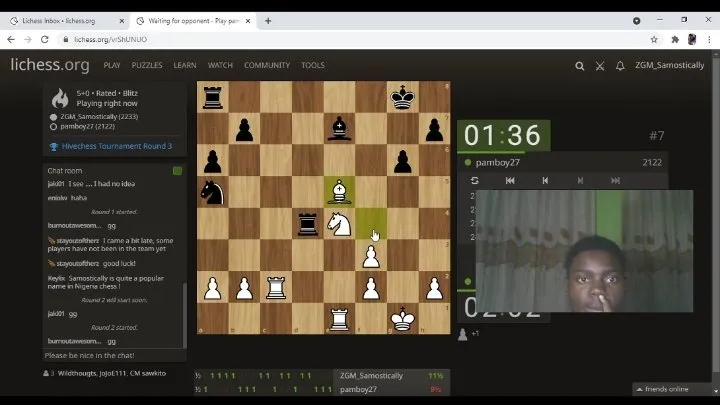Open the Chrome profile avatar
The image size is (720, 405).
tap(692, 39)
